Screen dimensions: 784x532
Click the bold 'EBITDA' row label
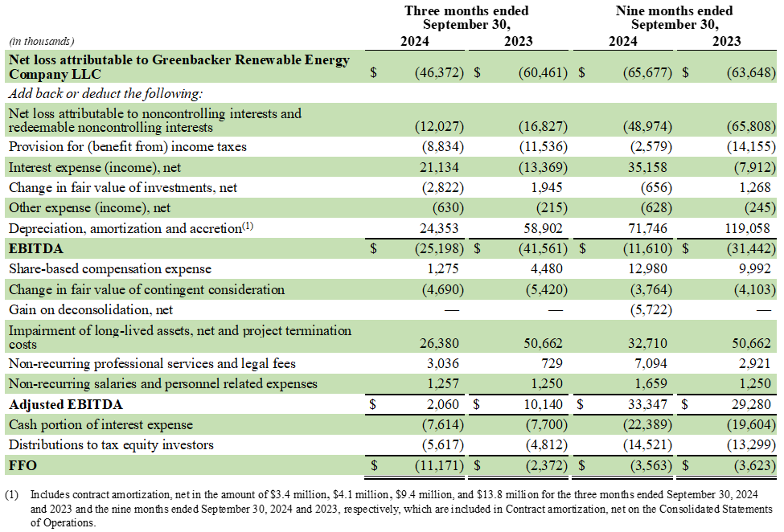[36, 249]
